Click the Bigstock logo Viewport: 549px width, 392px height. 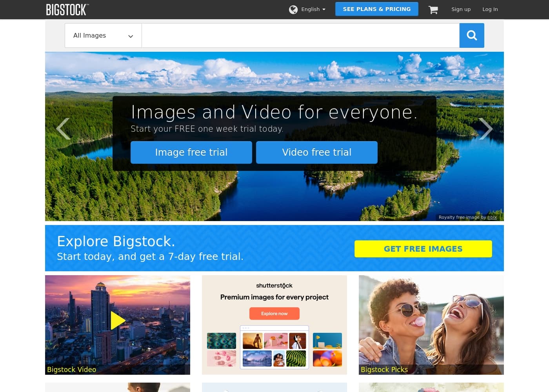click(x=67, y=9)
